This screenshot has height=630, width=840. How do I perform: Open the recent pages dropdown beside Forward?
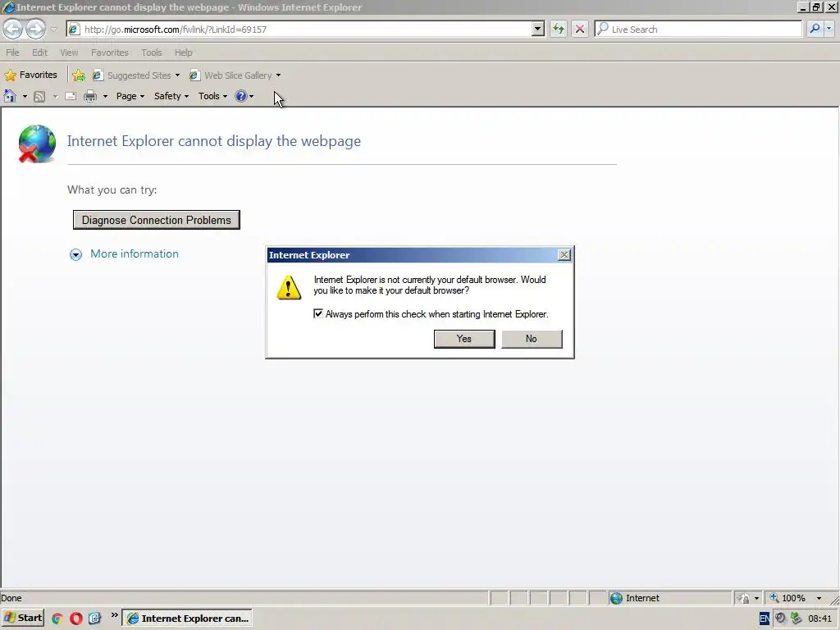53,30
